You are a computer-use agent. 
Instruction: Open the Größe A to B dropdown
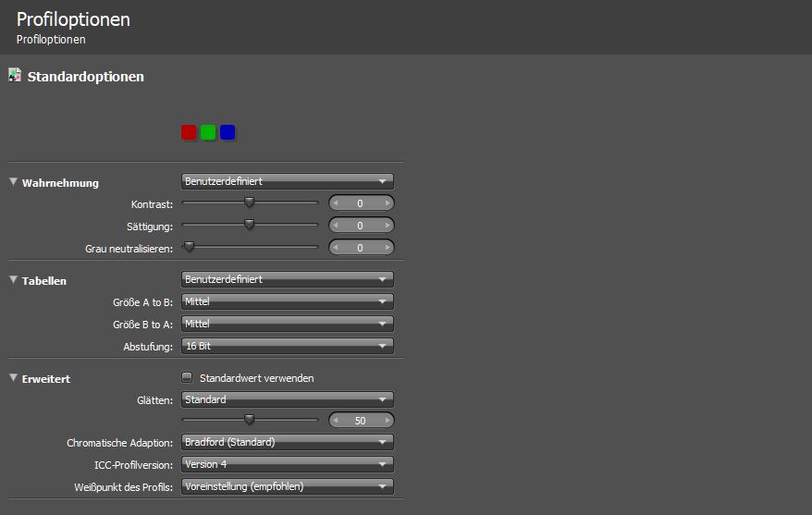(x=288, y=301)
